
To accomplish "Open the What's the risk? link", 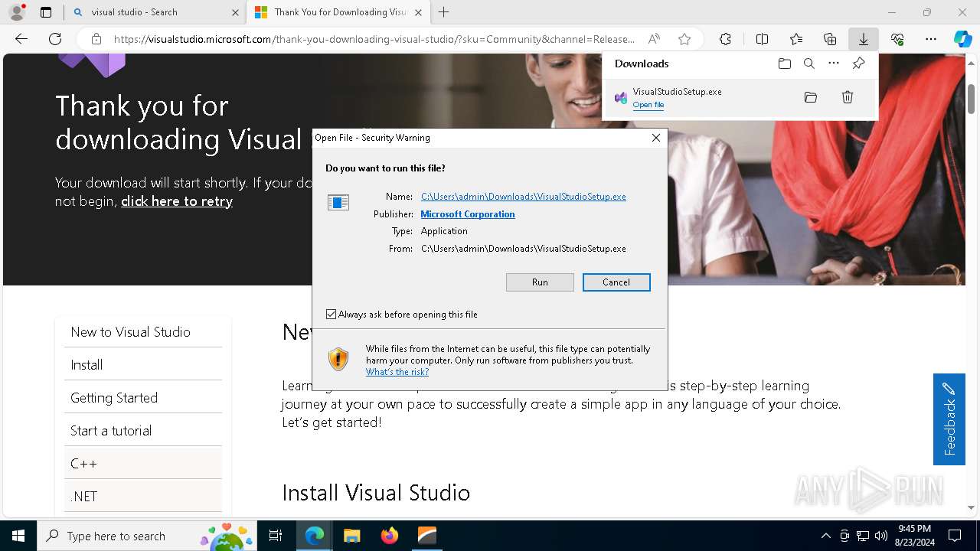I will 397,372.
